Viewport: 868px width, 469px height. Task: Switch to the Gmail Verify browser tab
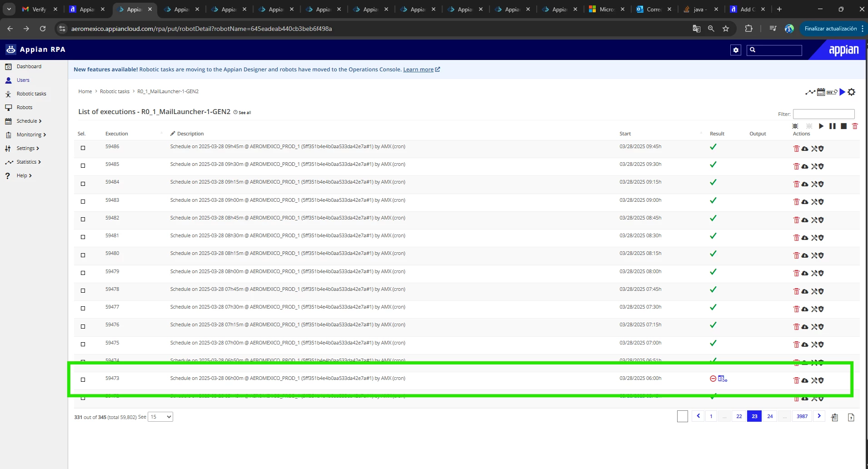point(40,9)
